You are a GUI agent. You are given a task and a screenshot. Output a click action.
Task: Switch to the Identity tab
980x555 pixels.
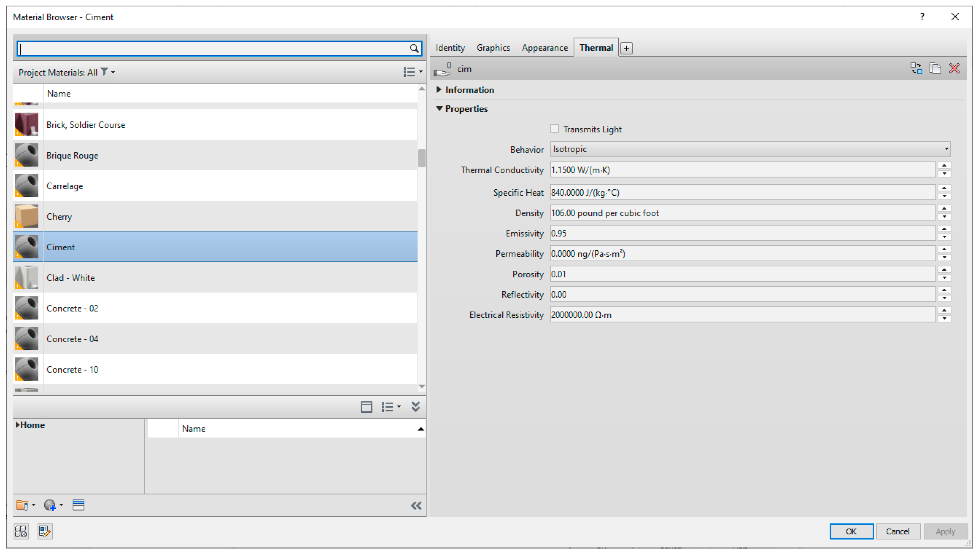point(450,48)
